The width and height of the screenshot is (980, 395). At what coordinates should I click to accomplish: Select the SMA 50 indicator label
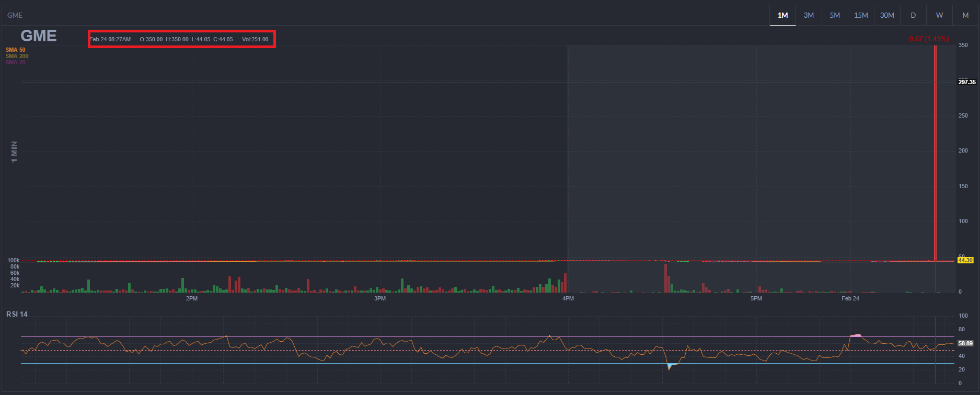[16, 50]
